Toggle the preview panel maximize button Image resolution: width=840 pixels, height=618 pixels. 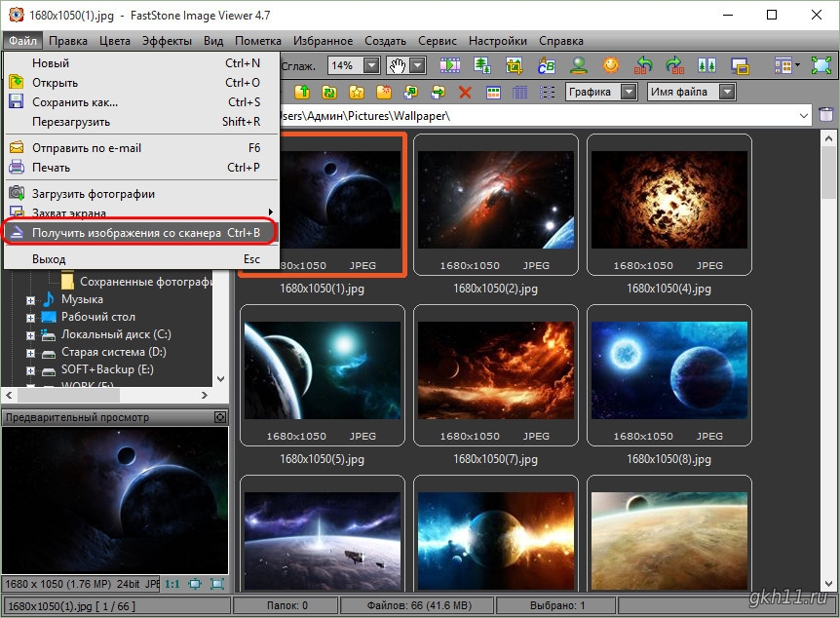click(x=219, y=417)
